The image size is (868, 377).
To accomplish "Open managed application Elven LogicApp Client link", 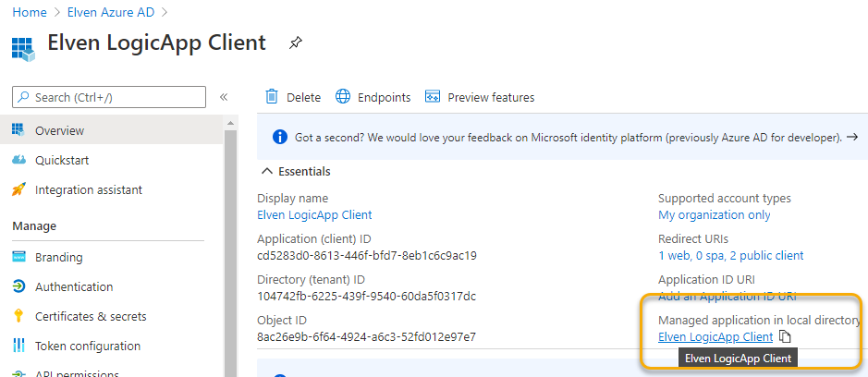I will [x=715, y=336].
